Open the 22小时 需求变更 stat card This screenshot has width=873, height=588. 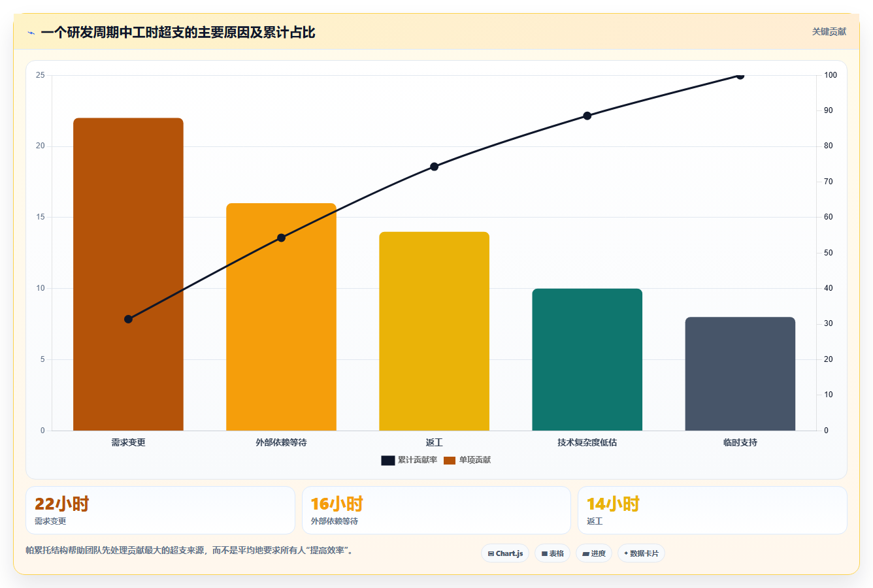click(x=160, y=510)
